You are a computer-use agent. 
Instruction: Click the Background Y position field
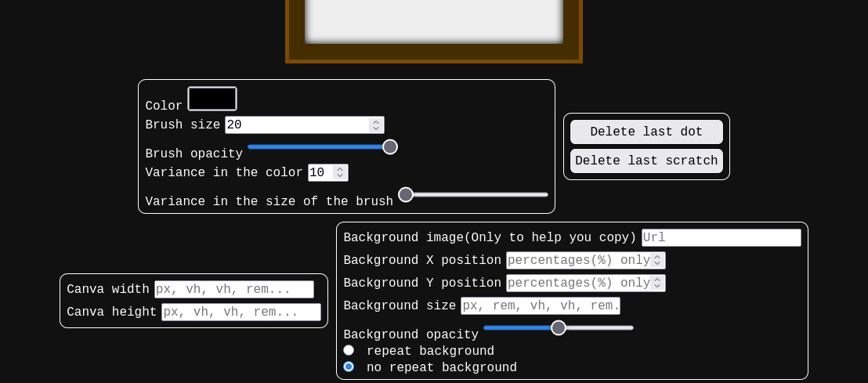click(586, 283)
